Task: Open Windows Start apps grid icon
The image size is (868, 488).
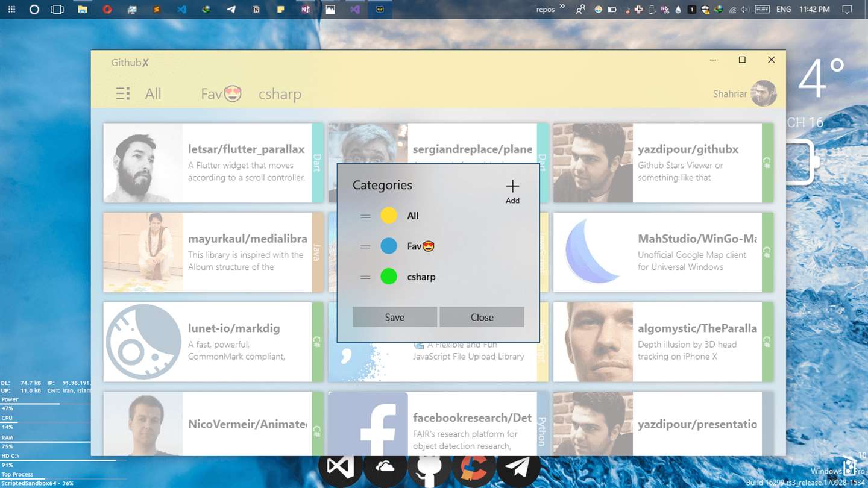Action: pos(11,9)
